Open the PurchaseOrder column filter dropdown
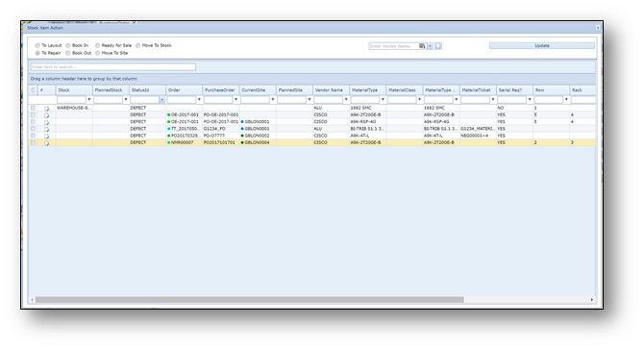Image resolution: width=644 pixels, height=350 pixels. coord(235,99)
